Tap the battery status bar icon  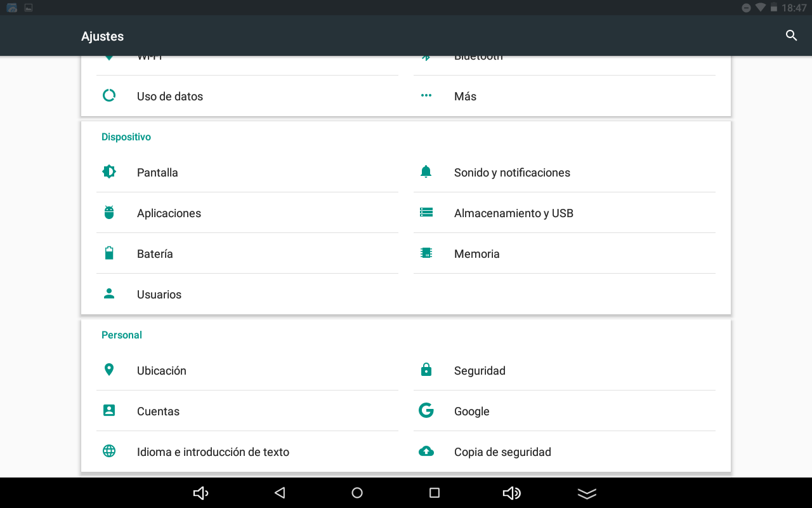tap(774, 8)
